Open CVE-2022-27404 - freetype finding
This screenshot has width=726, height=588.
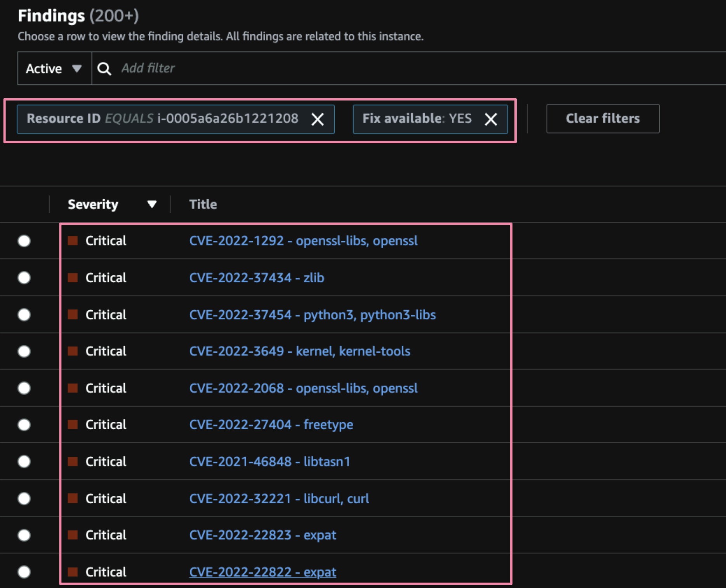[271, 424]
